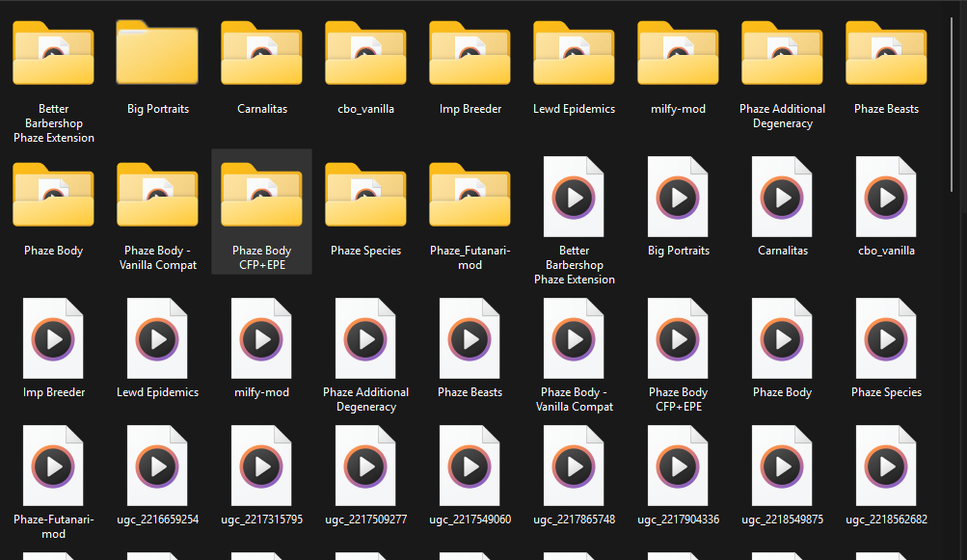Image resolution: width=967 pixels, height=560 pixels.
Task: Click the Imp Breeder mod file icon
Action: [53, 338]
